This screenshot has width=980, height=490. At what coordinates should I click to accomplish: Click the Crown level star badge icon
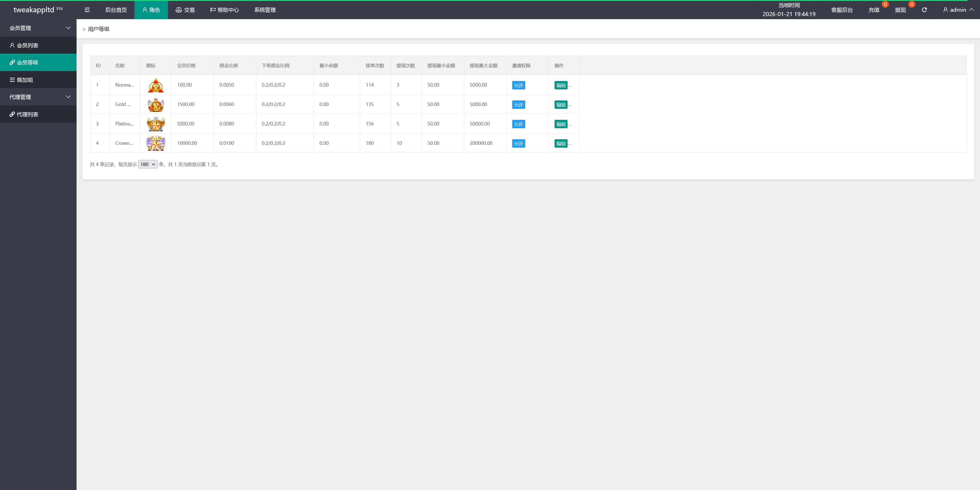(x=156, y=144)
